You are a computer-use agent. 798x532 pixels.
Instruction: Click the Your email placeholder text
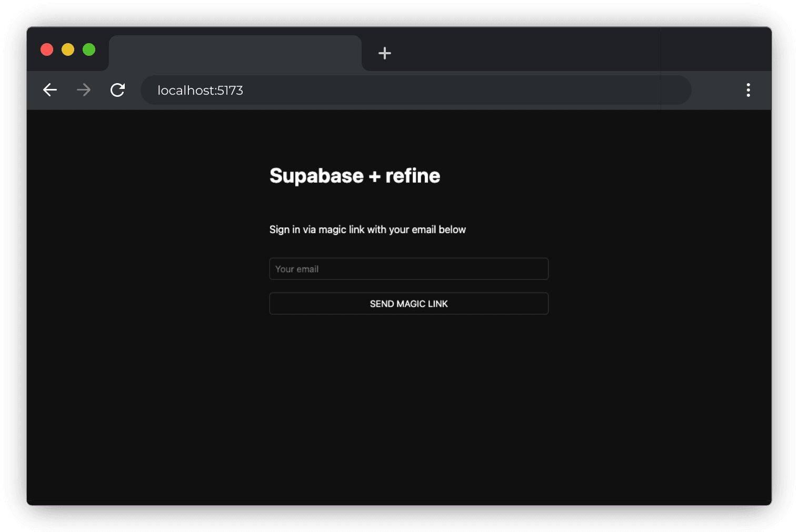tap(297, 269)
